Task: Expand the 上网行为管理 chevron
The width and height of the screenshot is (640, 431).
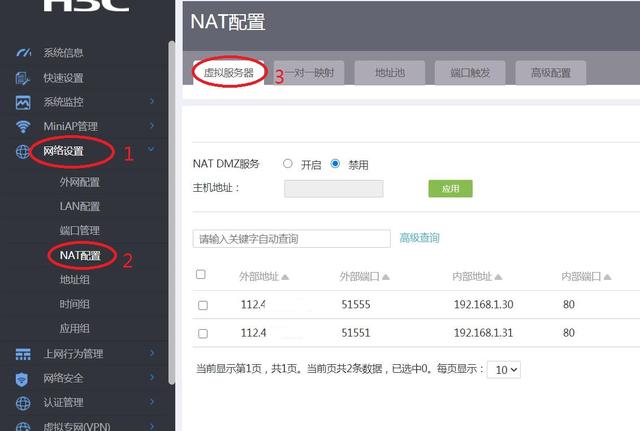Action: 152,353
